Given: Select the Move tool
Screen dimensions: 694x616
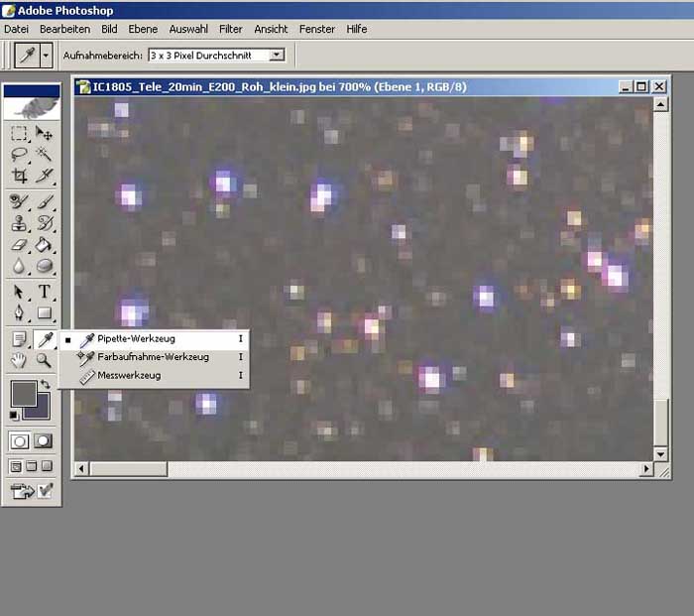Looking at the screenshot, I should coord(44,133).
